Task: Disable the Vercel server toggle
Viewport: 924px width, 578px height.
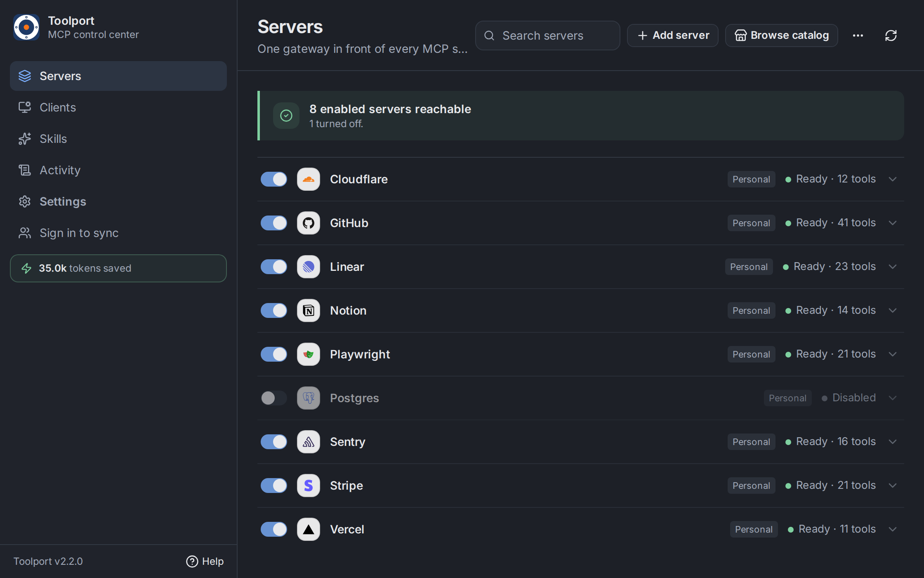Action: 274,529
